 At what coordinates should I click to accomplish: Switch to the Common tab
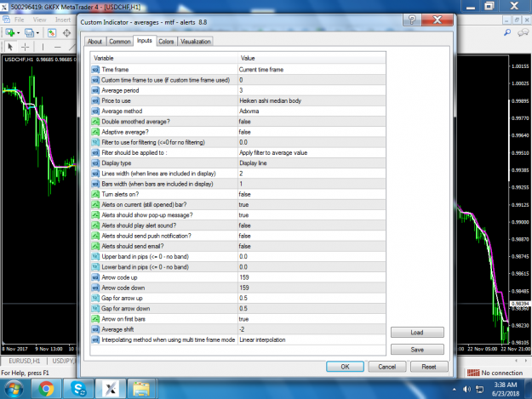pyautogui.click(x=120, y=42)
